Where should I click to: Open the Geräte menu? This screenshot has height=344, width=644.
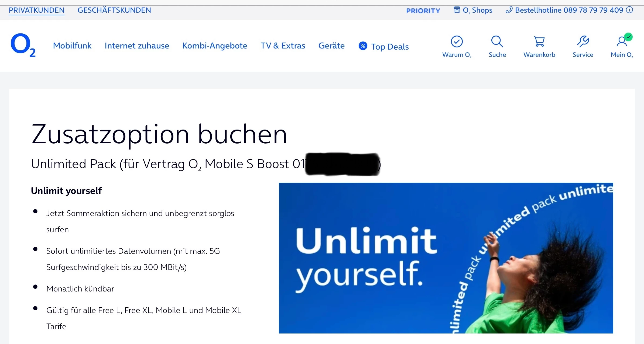(331, 46)
